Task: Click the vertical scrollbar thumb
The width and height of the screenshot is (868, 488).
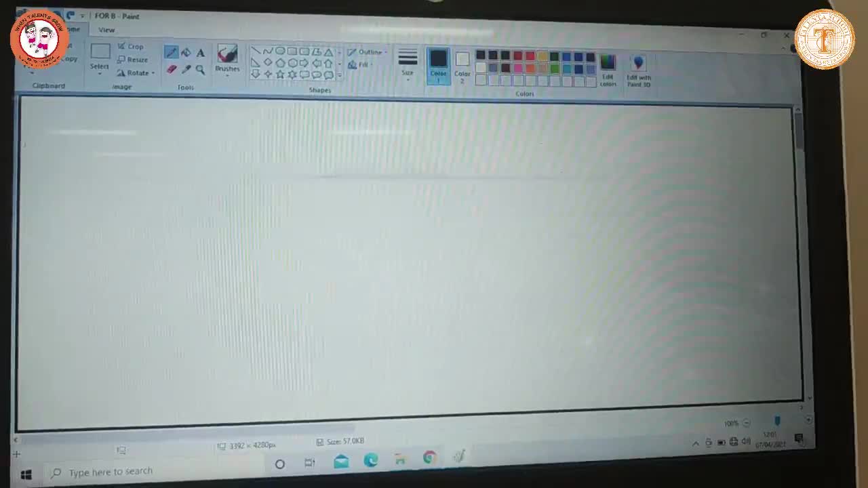Action: [799, 132]
